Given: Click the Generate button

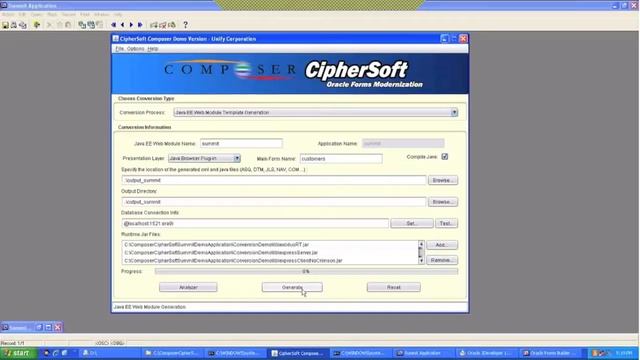Looking at the screenshot, I should [292, 287].
